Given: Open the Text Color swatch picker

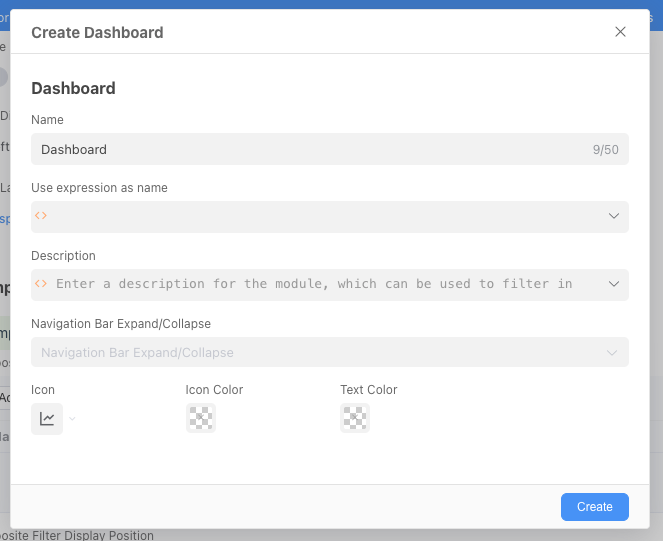Looking at the screenshot, I should click(355, 419).
